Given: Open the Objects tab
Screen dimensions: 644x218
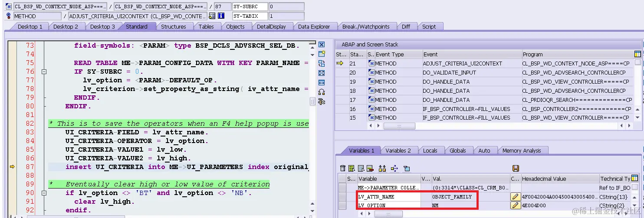Looking at the screenshot, I should (x=235, y=26).
